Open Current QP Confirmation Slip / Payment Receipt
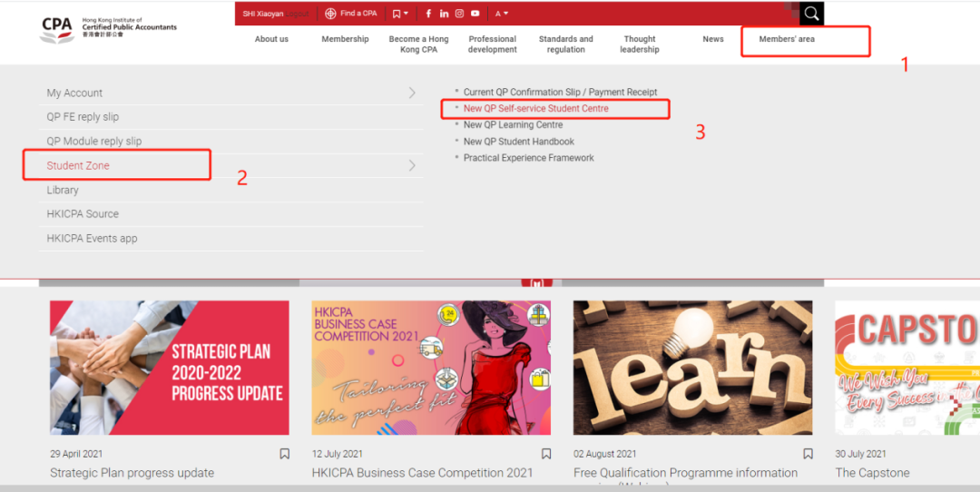980x492 pixels. point(560,92)
